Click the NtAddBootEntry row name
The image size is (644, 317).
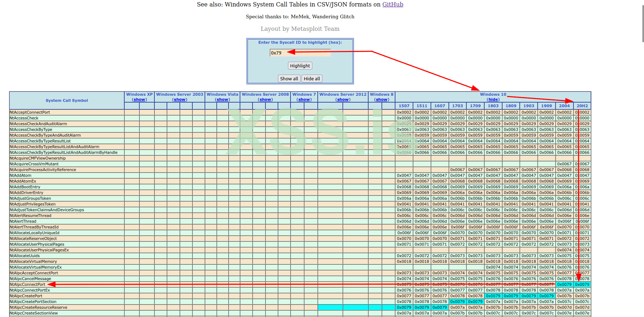[25, 187]
